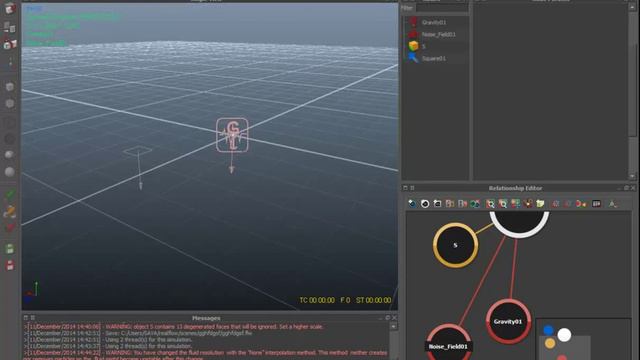Click the float button of the Messages panel
The height and width of the screenshot is (360, 640).
click(x=387, y=318)
